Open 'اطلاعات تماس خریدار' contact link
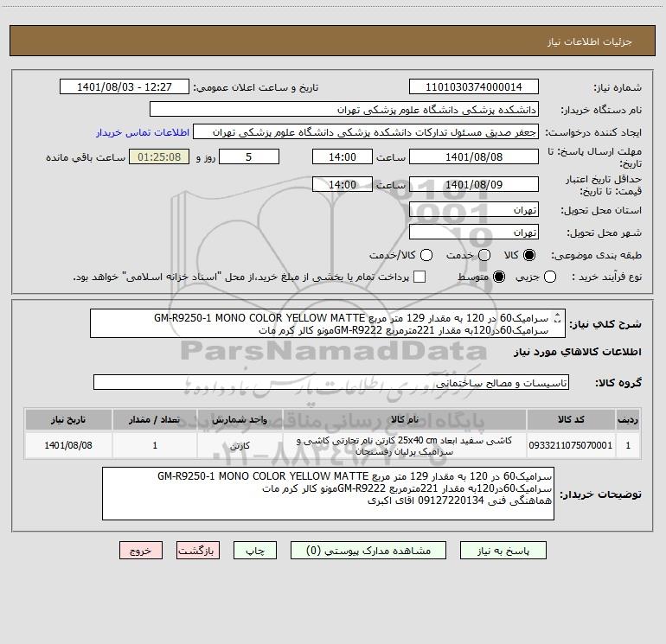The height and width of the screenshot is (644, 666). pyautogui.click(x=143, y=132)
